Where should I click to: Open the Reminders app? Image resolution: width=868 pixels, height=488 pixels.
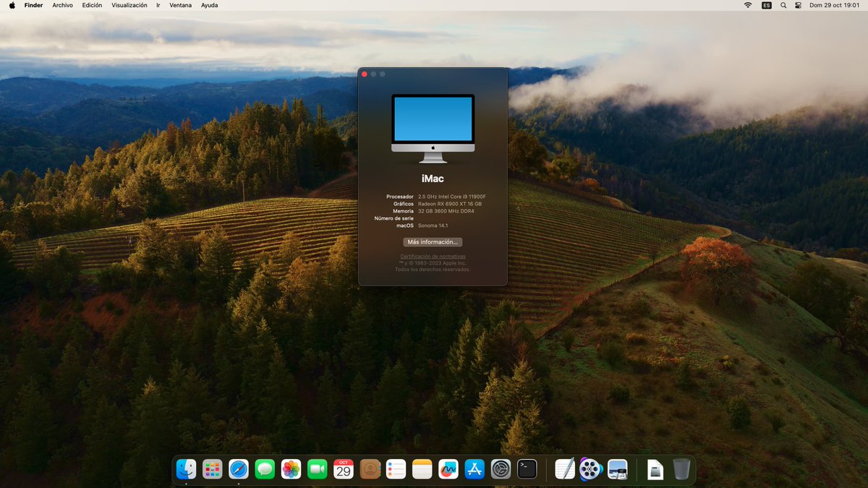[x=396, y=469]
